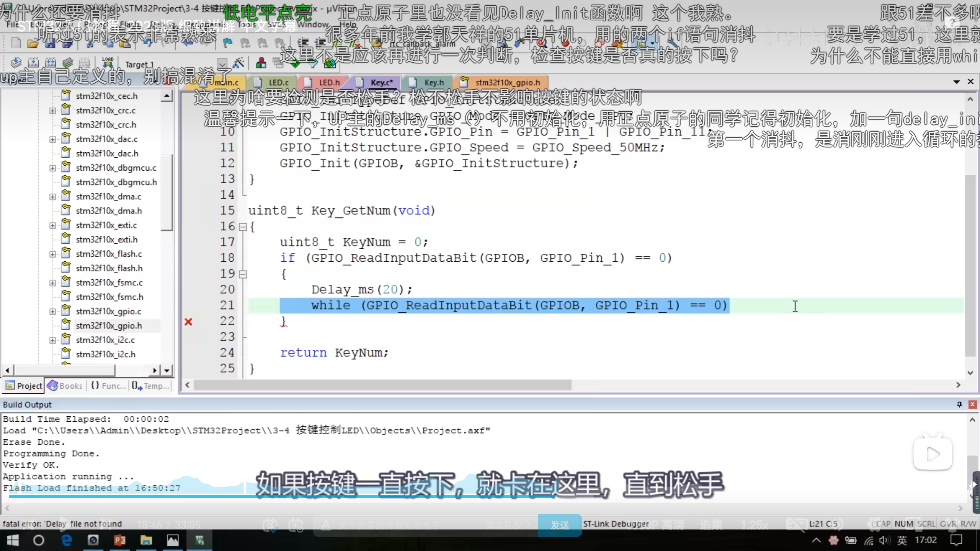Screen dimensions: 980x551
Task: Click the Download LOAD to flash icon
Action: tap(108, 62)
